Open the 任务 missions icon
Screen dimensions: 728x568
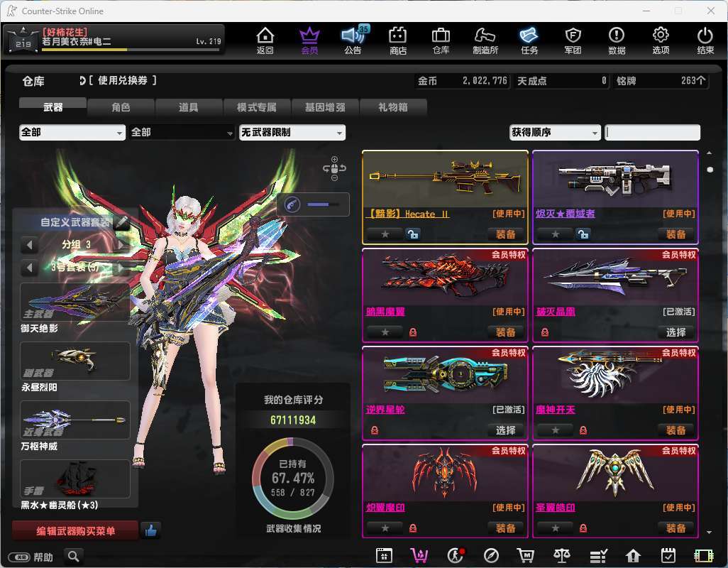(529, 40)
